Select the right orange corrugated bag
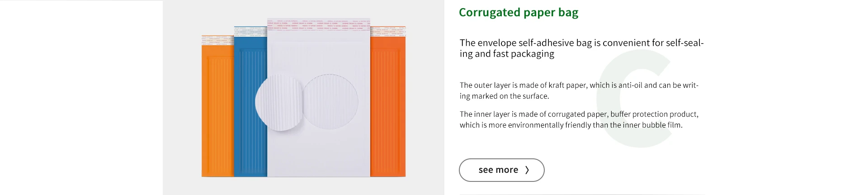 387,113
